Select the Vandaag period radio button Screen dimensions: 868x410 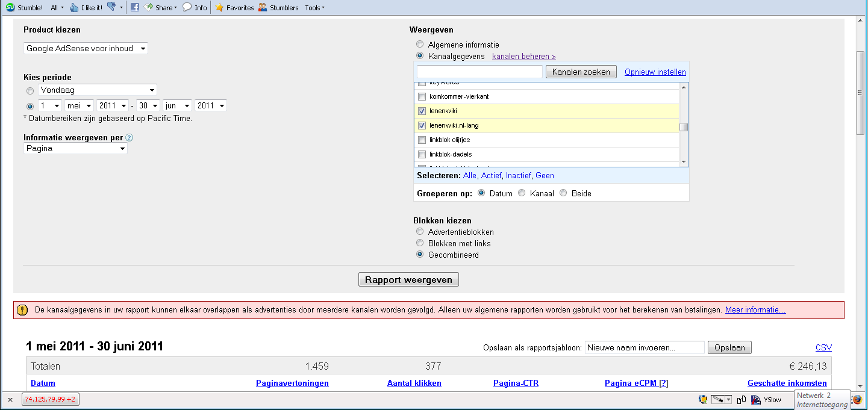(x=30, y=90)
